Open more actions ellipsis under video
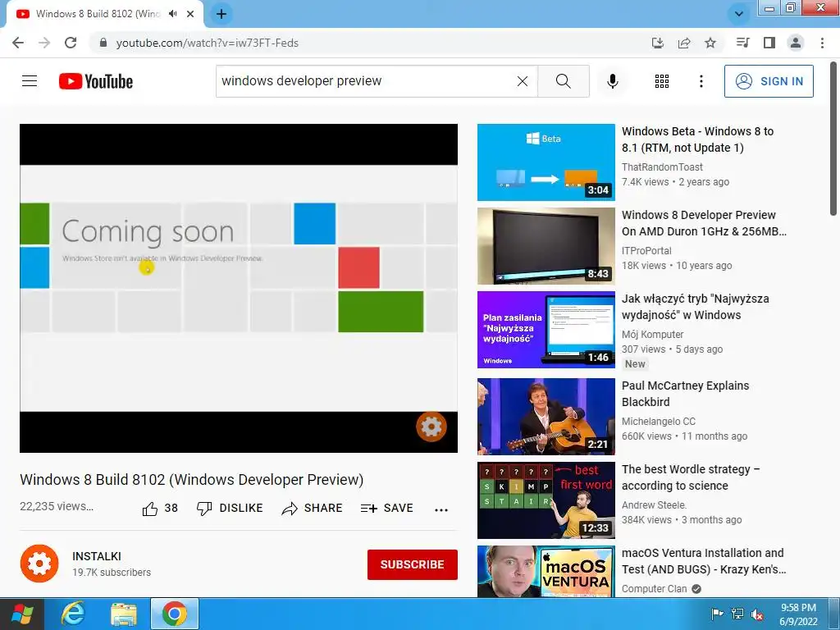 441,510
